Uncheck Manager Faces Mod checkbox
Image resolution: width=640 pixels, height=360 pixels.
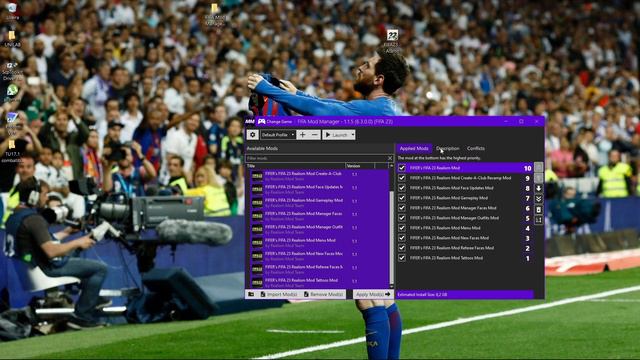(x=402, y=208)
